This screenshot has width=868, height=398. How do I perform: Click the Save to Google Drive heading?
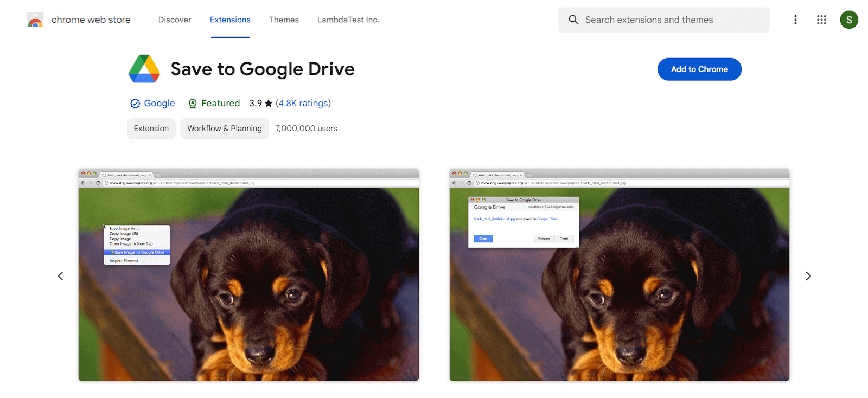(263, 69)
